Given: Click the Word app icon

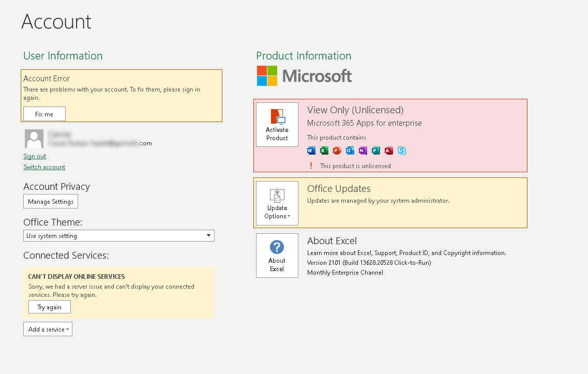Looking at the screenshot, I should tap(311, 151).
